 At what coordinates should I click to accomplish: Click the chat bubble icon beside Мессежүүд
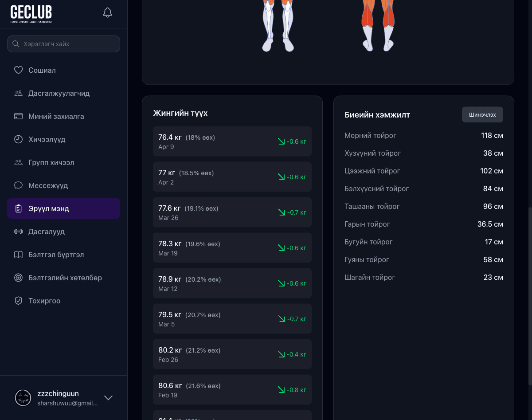18,185
